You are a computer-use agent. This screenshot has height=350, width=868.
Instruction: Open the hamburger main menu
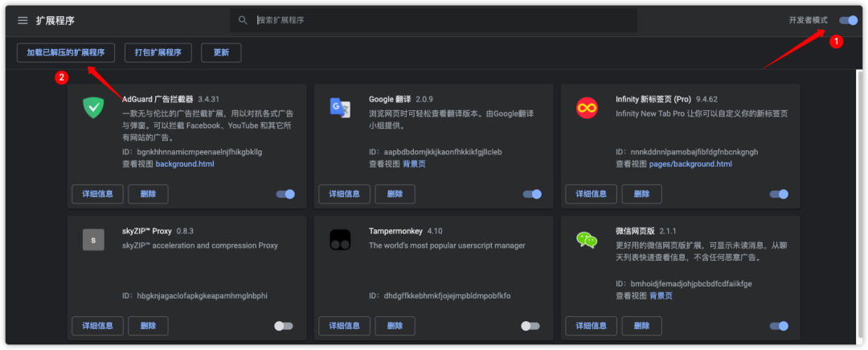pos(23,20)
